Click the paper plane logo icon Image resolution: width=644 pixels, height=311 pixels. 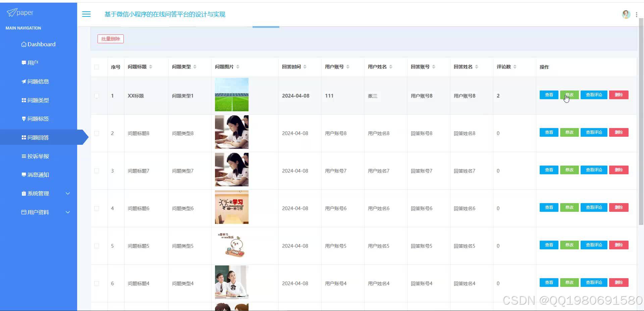pyautogui.click(x=11, y=13)
